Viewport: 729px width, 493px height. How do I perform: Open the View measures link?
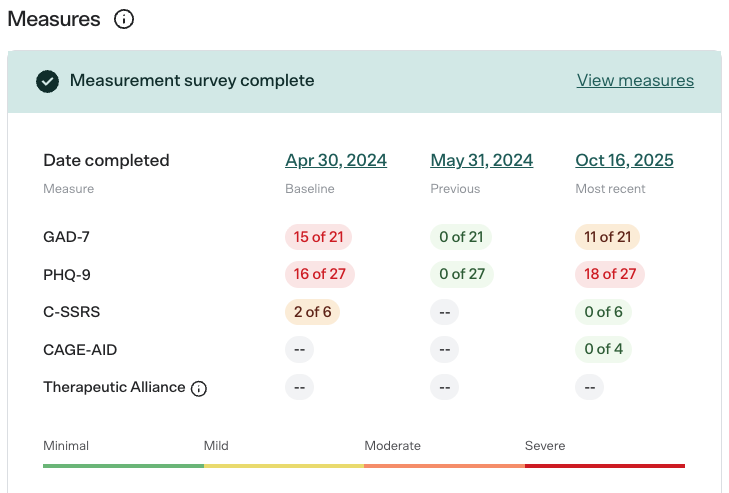click(x=635, y=81)
